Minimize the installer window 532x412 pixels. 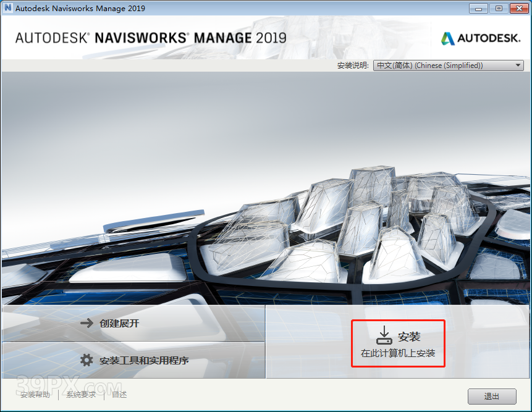click(478, 8)
